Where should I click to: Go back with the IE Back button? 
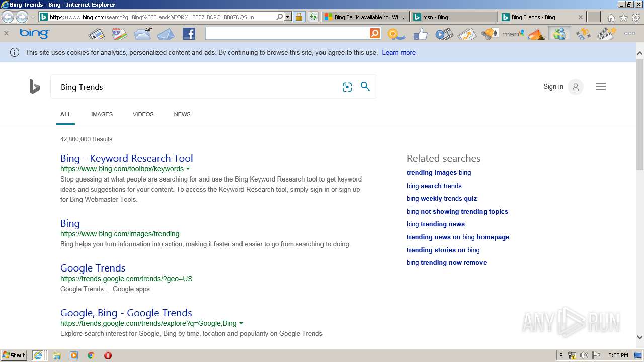tap(8, 17)
